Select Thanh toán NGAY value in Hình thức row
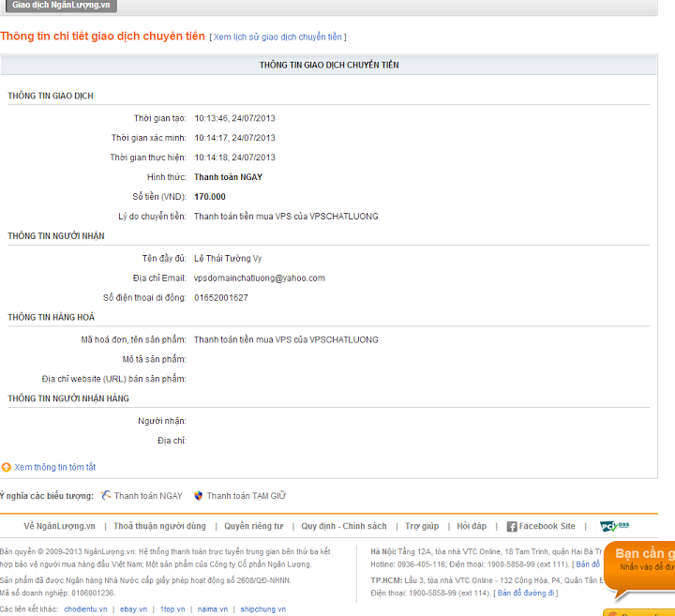The image size is (675, 616). coord(228,177)
